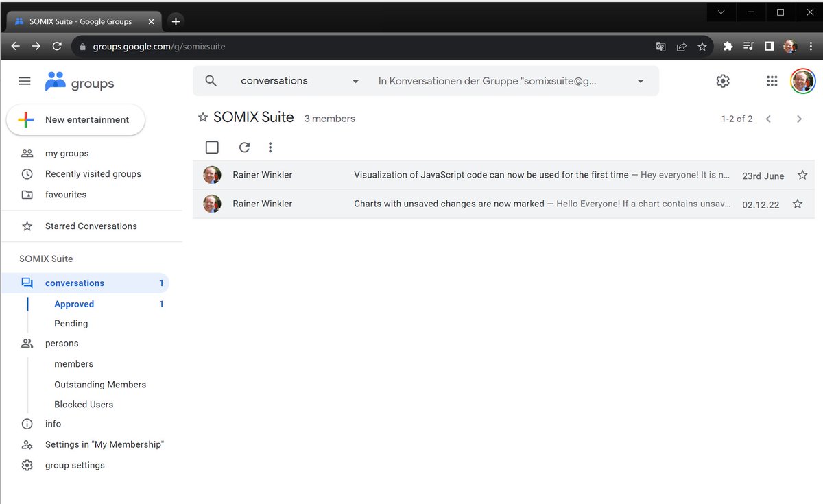Viewport: 823px width, 504px height.
Task: Open the Google apps grid
Action: [772, 81]
